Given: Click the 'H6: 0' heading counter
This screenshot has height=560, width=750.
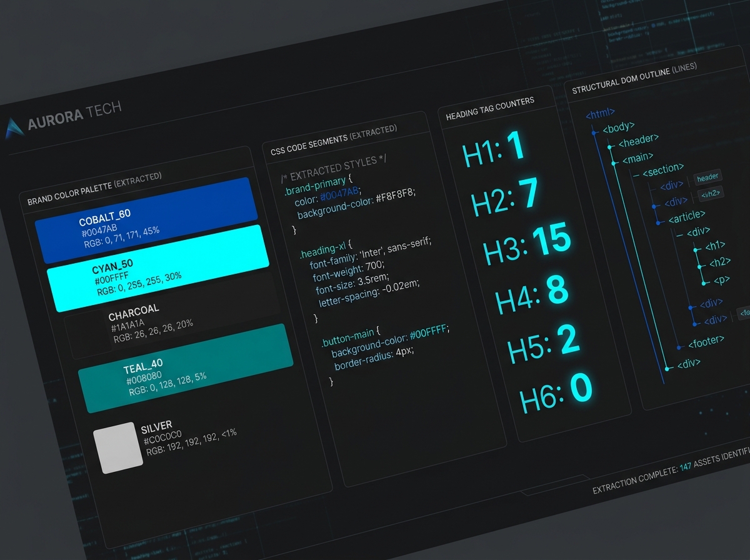Looking at the screenshot, I should tap(556, 393).
